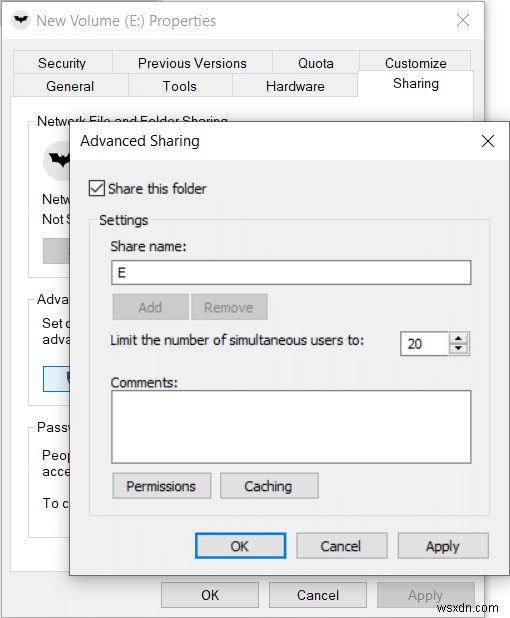This screenshot has height=618, width=510.
Task: Switch to the Hardware tab
Action: (x=295, y=86)
